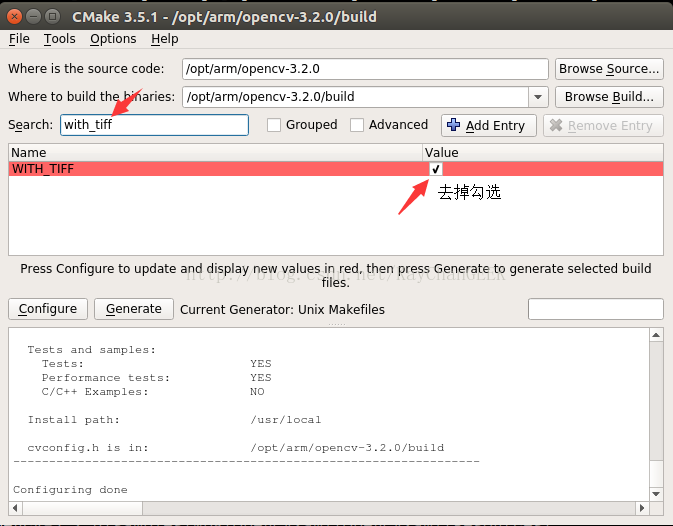This screenshot has width=673, height=526.
Task: Click the Browse Build button
Action: coord(609,97)
